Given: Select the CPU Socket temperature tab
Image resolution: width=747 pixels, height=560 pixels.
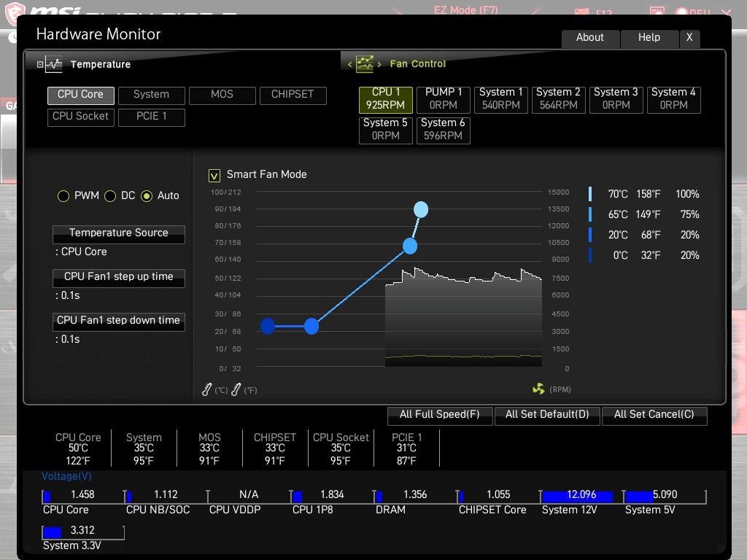Looking at the screenshot, I should [x=80, y=117].
